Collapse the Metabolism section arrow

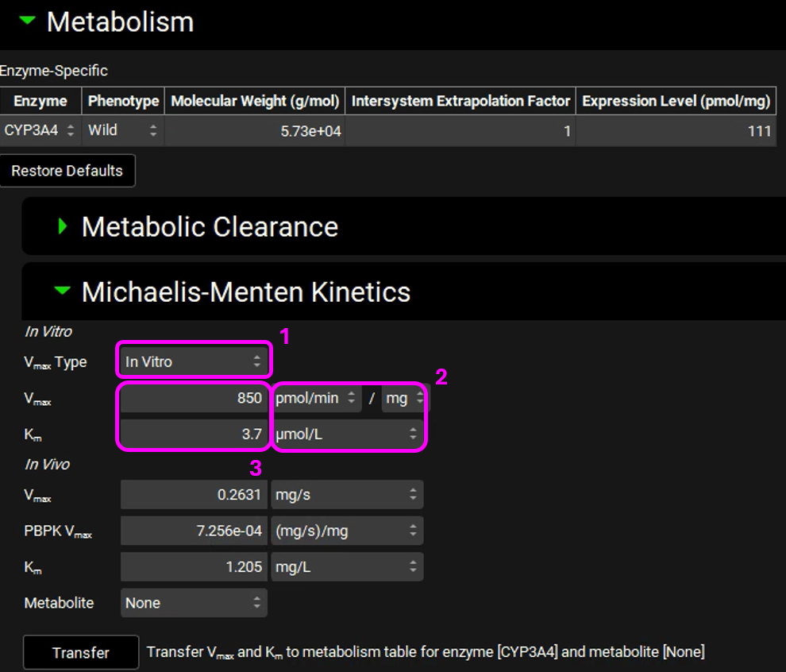[28, 21]
